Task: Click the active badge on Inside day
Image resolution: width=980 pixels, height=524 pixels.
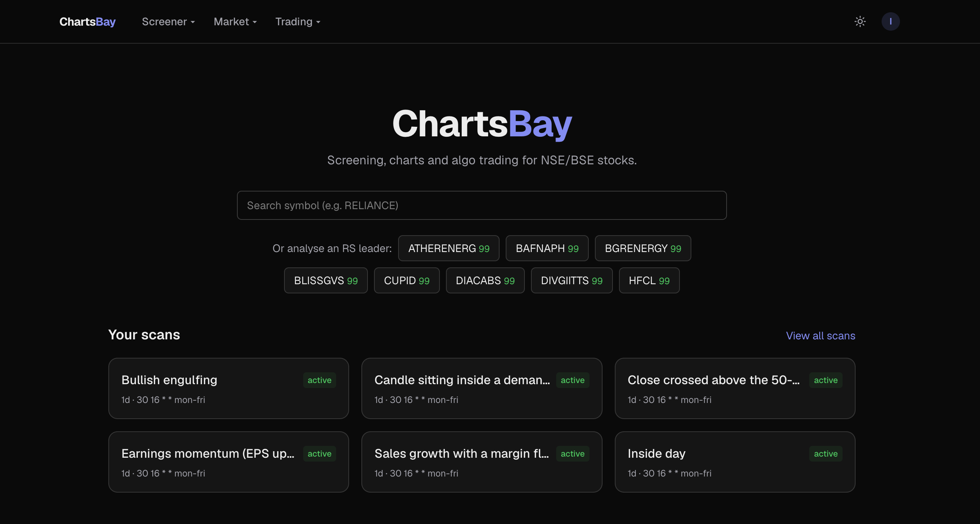Action: [826, 454]
